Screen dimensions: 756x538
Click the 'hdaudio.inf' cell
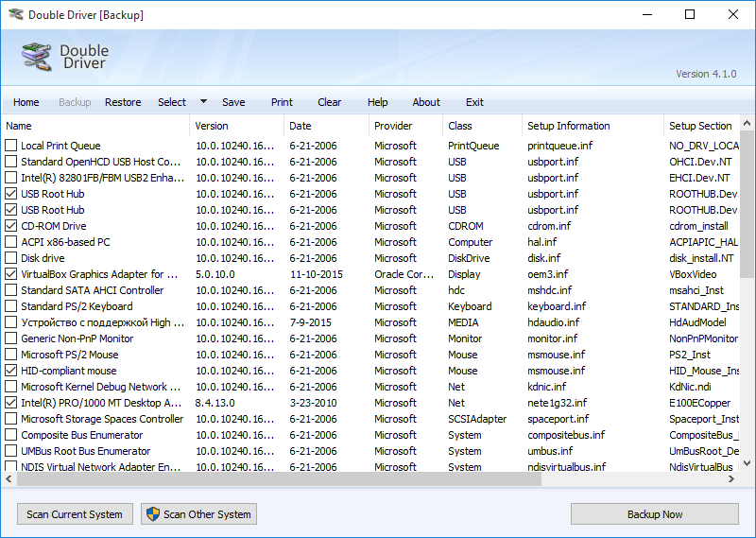553,321
